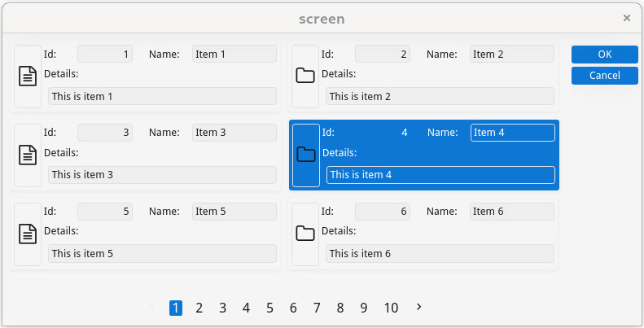Focus the Details field 'This is item 2'
644x328 pixels.
click(440, 96)
